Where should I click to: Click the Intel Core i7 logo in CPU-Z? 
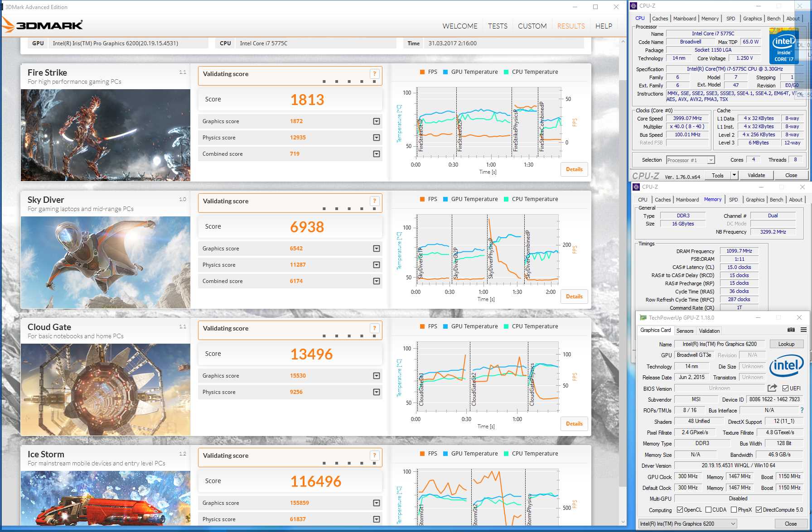pyautogui.click(x=784, y=46)
